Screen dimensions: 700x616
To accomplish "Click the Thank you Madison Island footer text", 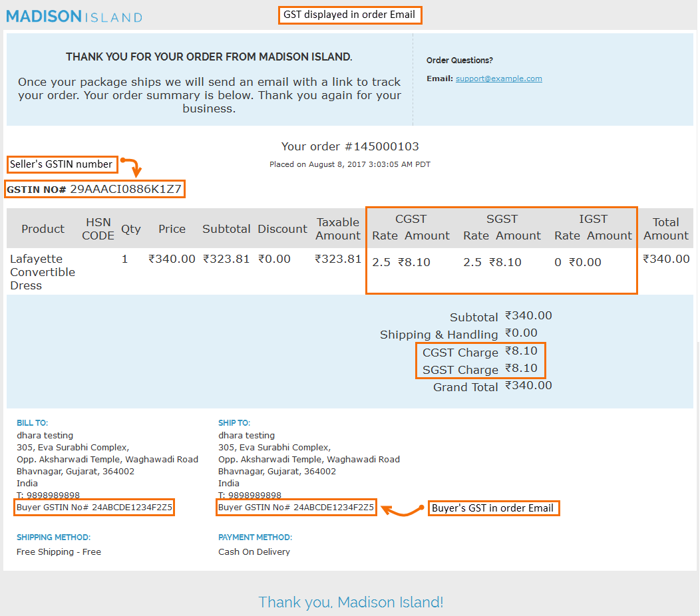I will tap(351, 602).
